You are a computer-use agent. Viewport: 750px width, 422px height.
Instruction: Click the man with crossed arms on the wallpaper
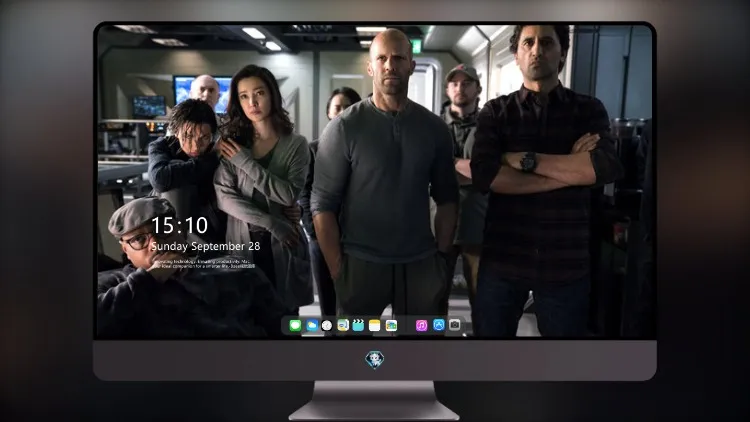pyautogui.click(x=543, y=182)
